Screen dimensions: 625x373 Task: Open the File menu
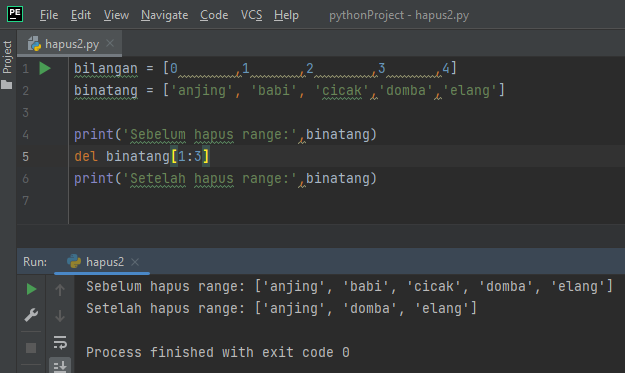[49, 15]
